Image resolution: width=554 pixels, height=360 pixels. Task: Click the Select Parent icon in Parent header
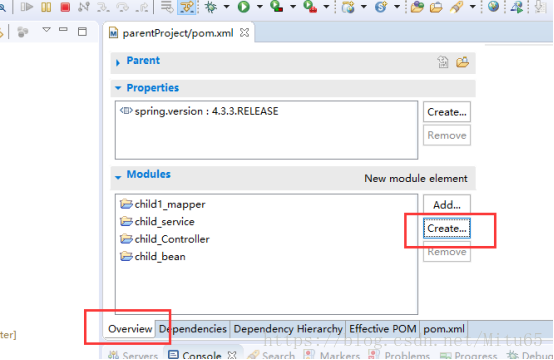(x=443, y=62)
